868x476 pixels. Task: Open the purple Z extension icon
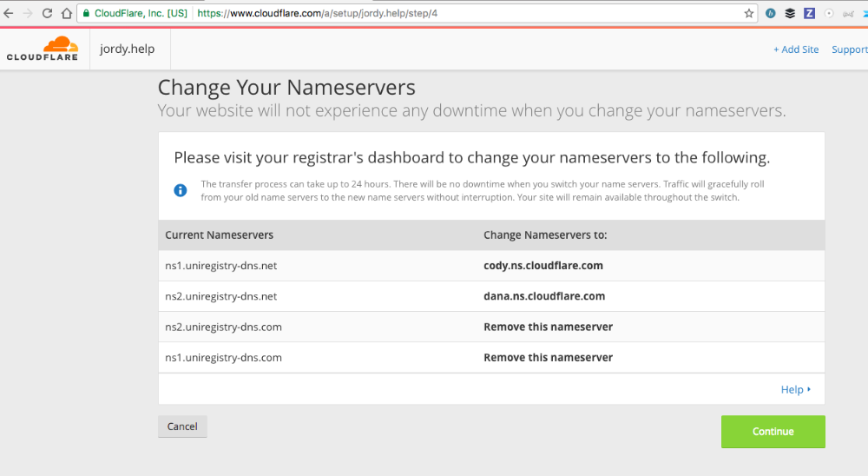click(x=809, y=13)
